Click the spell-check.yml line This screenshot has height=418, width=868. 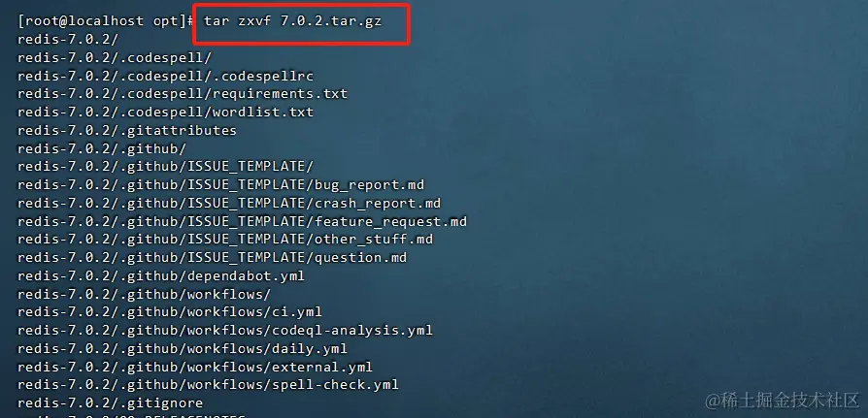point(208,385)
